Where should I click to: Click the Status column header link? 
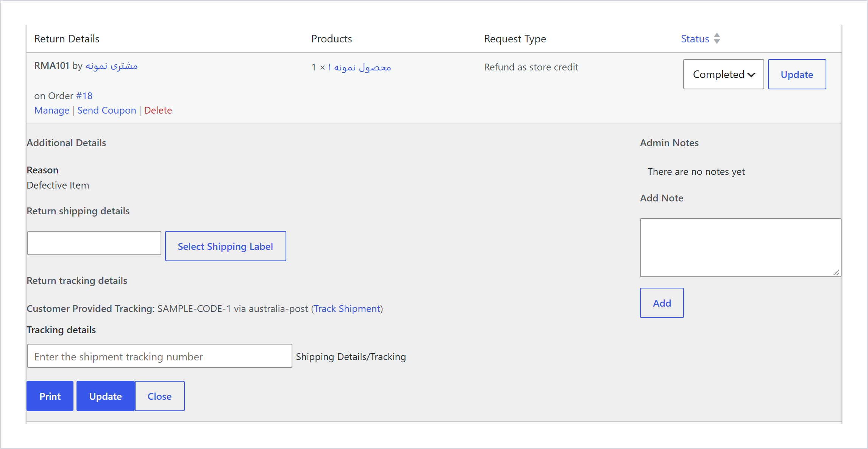click(x=695, y=39)
